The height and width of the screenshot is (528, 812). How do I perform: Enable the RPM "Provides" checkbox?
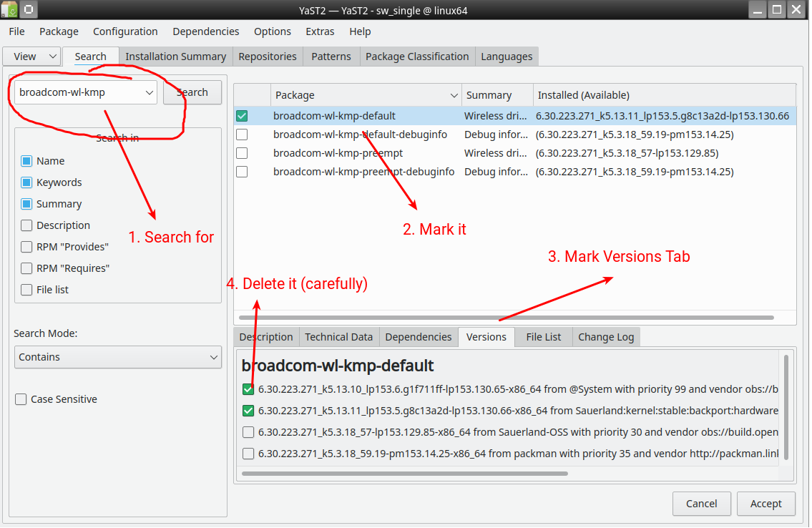pyautogui.click(x=26, y=247)
